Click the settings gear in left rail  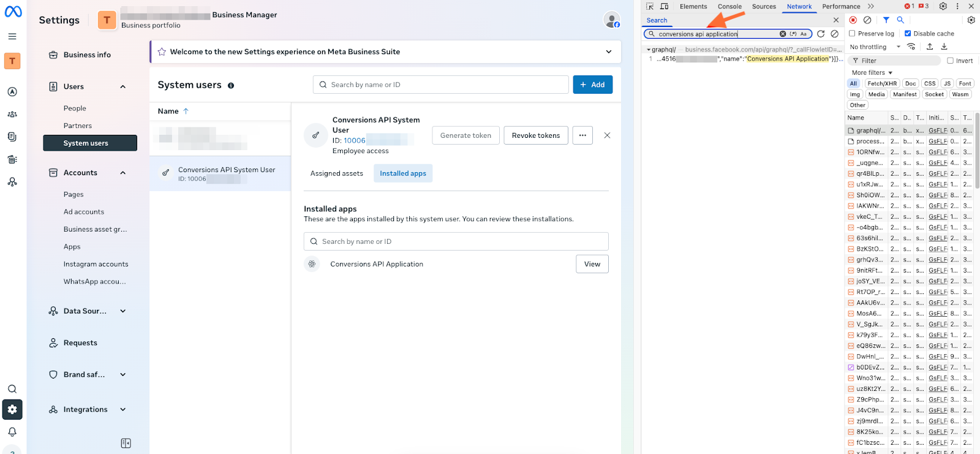click(x=12, y=409)
